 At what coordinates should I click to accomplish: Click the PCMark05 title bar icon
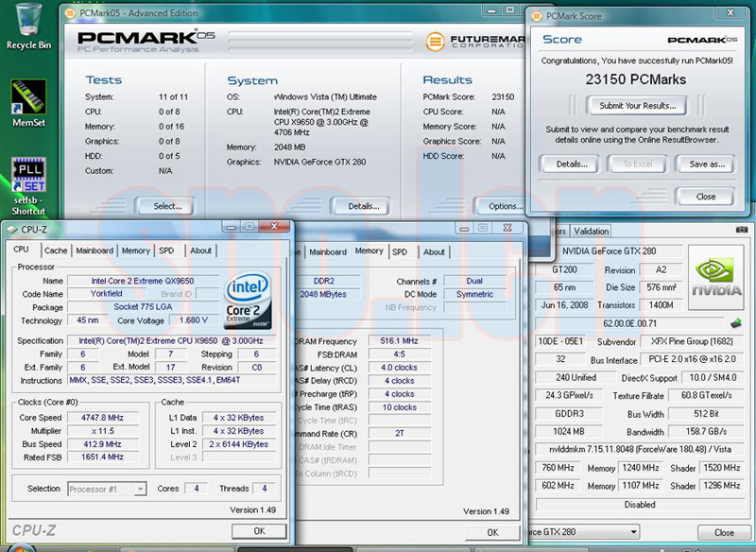click(x=70, y=13)
